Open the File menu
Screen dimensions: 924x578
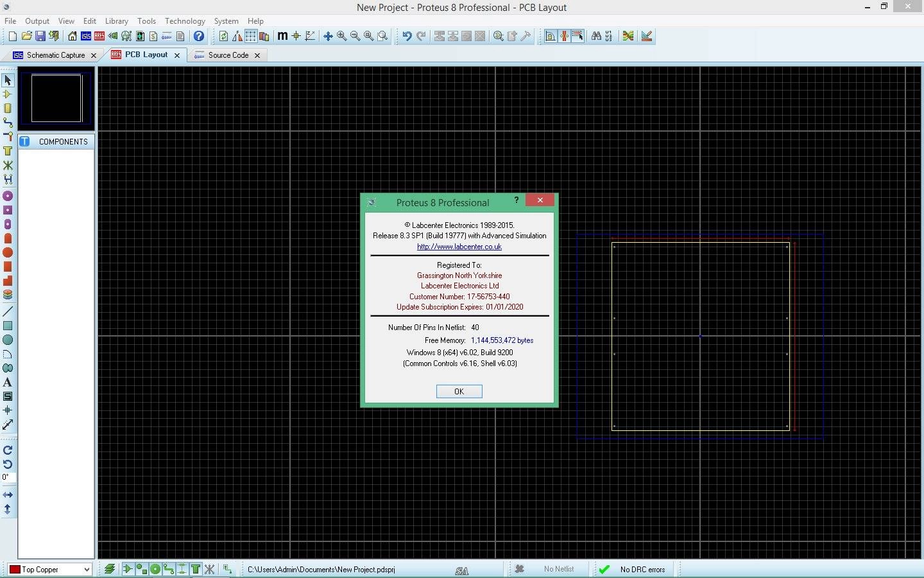[x=10, y=21]
